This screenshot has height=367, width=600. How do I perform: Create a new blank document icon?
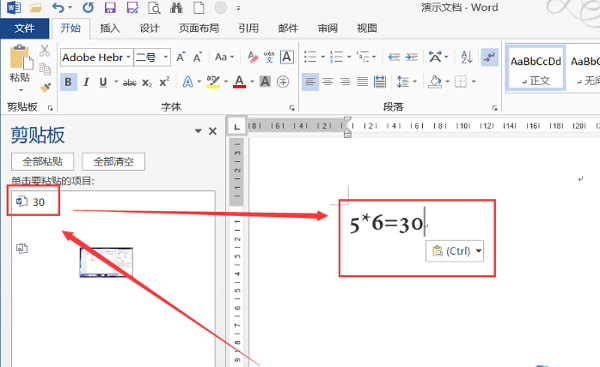click(x=199, y=7)
